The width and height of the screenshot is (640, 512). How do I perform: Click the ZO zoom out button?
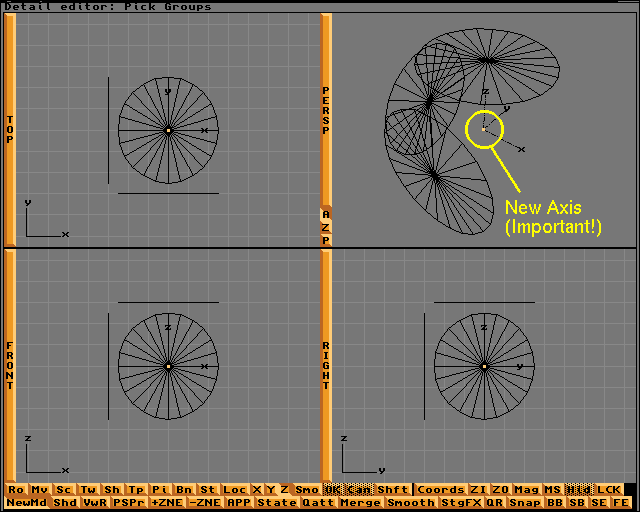502,490
